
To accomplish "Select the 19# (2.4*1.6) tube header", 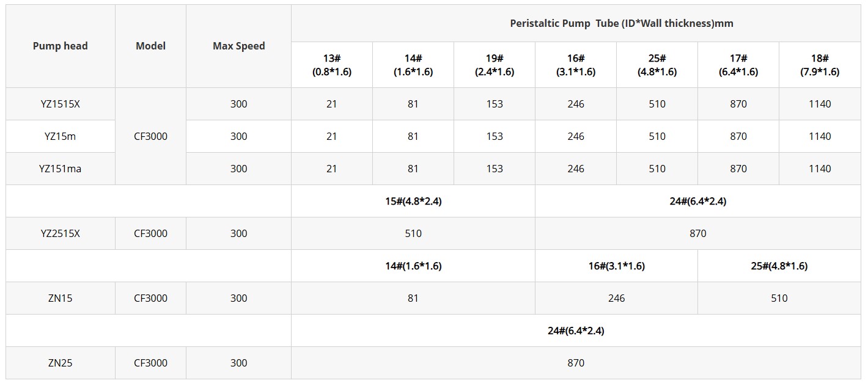I will (x=494, y=65).
